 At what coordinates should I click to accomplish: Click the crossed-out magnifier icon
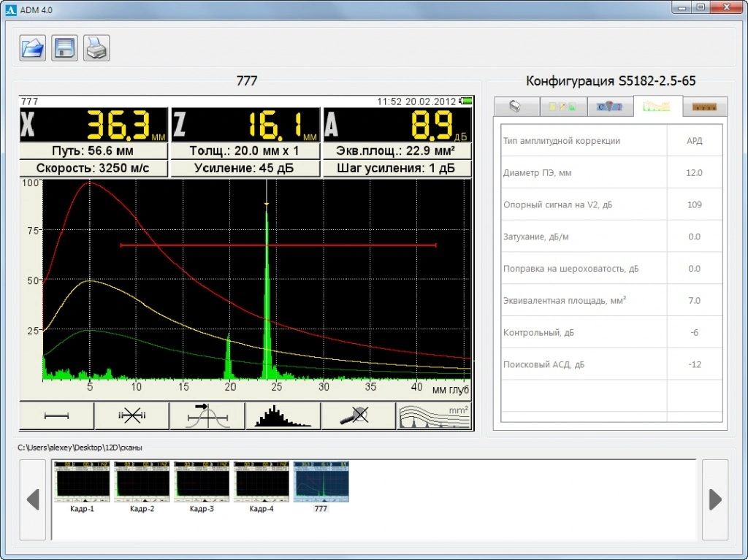coord(359,415)
